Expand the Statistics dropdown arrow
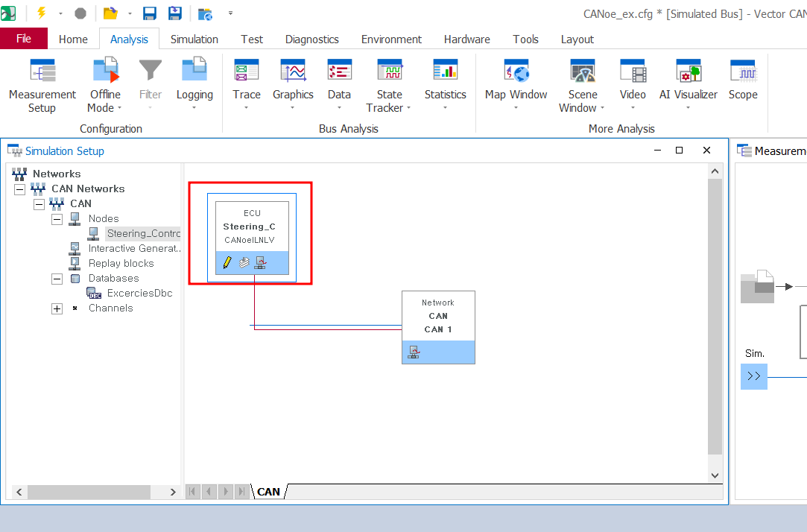Image resolution: width=807 pixels, height=532 pixels. (x=445, y=108)
